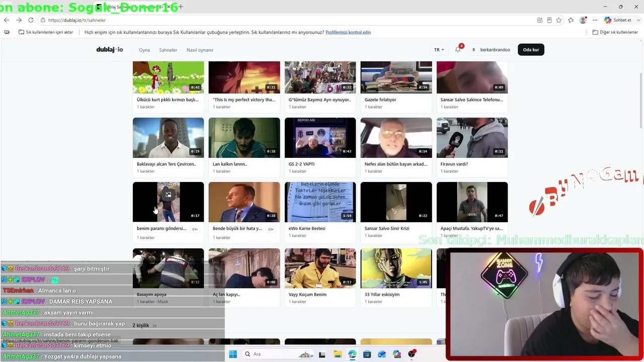The height and width of the screenshot is (362, 644).
Task: Open the Nefes alan bütün bayan scene thumbnail
Action: click(396, 138)
